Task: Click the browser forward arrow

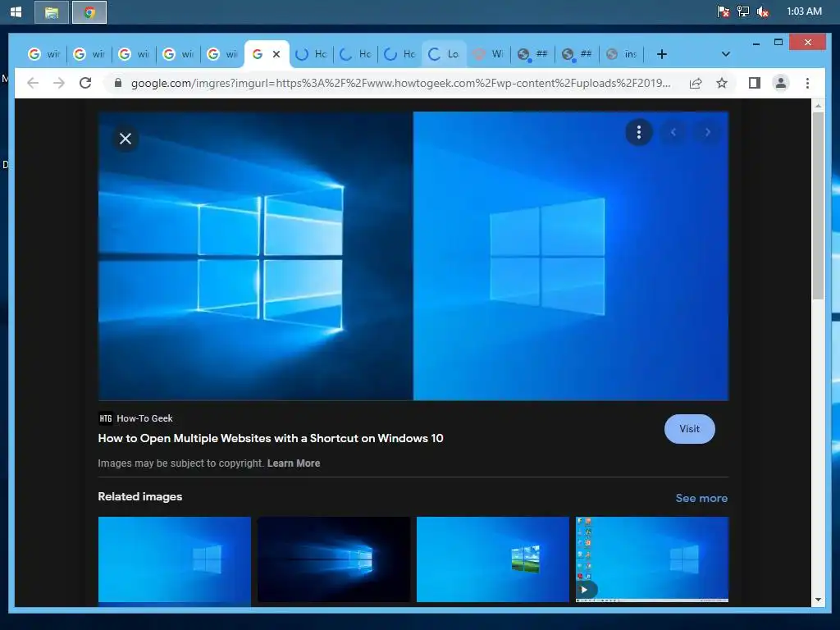Action: click(x=59, y=83)
